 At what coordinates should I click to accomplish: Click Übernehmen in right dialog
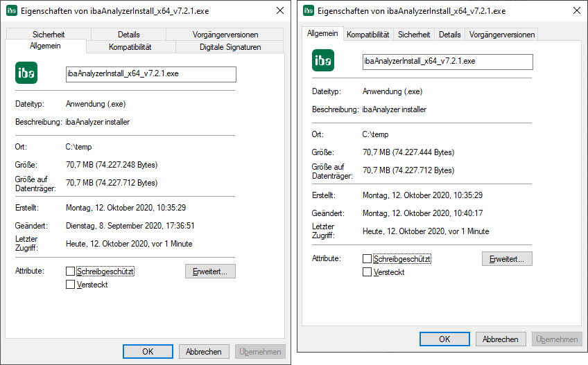[557, 339]
